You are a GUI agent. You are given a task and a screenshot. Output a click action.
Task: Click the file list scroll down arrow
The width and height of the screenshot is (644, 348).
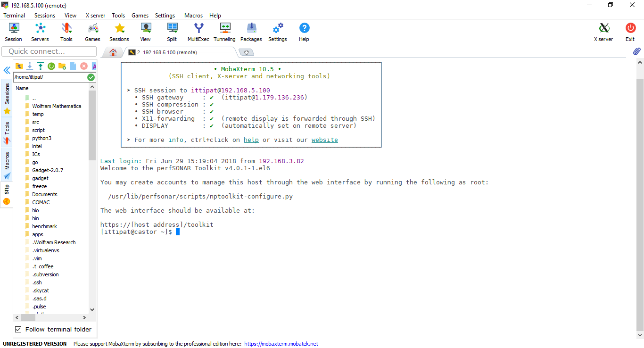pos(92,310)
